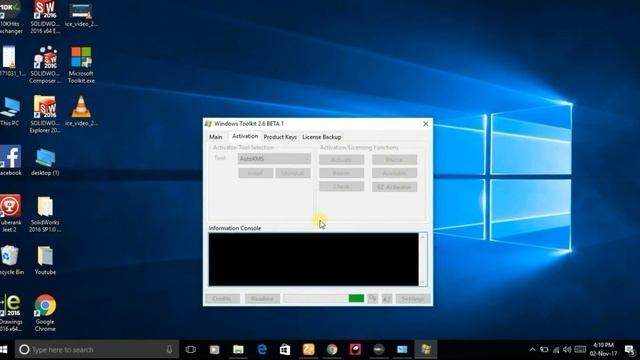Viewport: 640px width, 360px height.
Task: Switch to the Main tab
Action: click(x=216, y=137)
